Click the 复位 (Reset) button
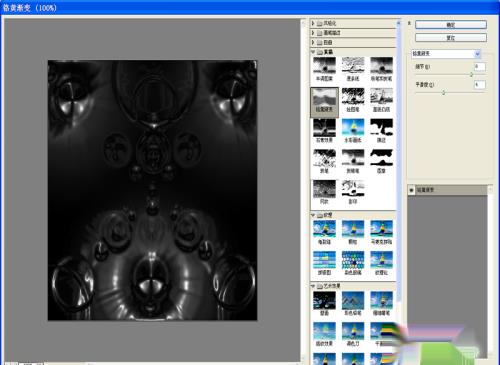 point(451,38)
